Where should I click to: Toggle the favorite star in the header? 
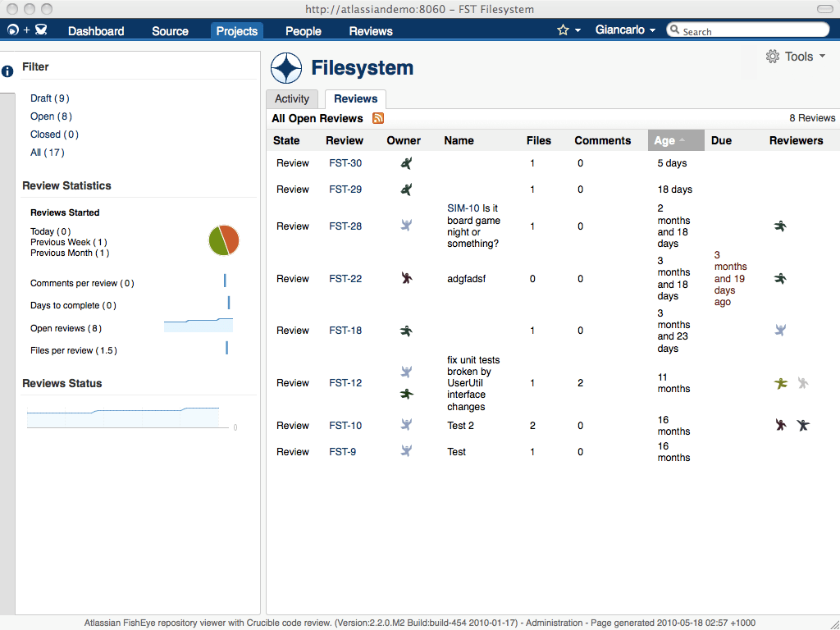coord(564,30)
